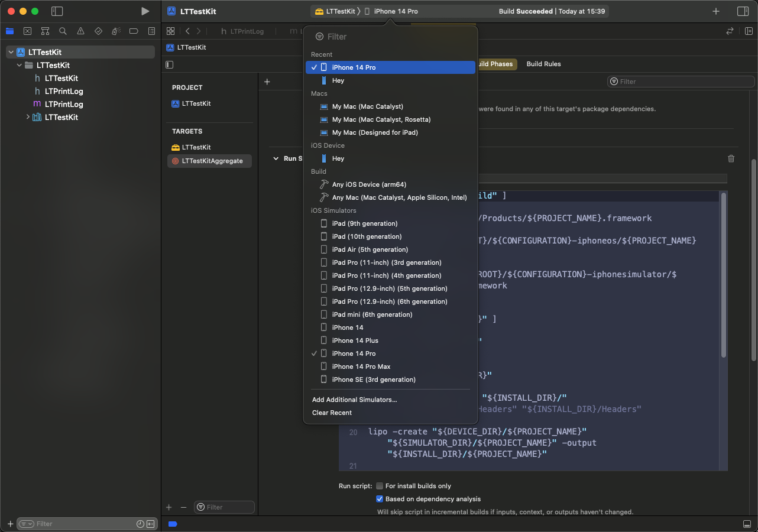Hide the project and targets list
The width and height of the screenshot is (758, 532).
pos(170,64)
